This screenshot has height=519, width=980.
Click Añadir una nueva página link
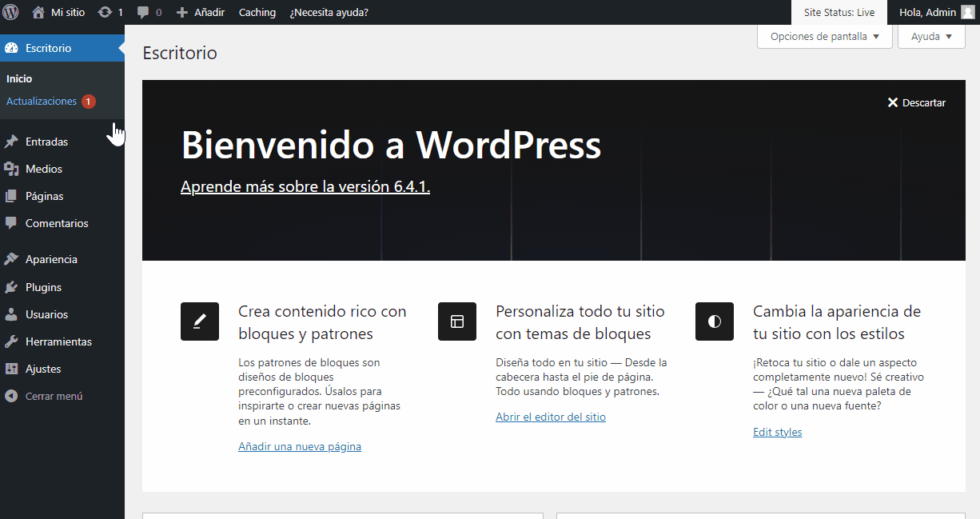click(x=300, y=446)
